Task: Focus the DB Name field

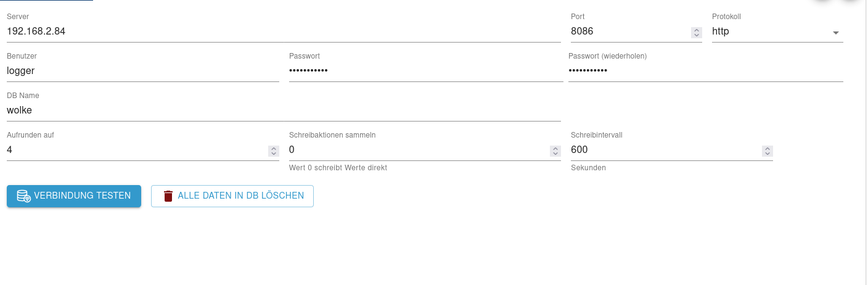Action: (x=277, y=111)
